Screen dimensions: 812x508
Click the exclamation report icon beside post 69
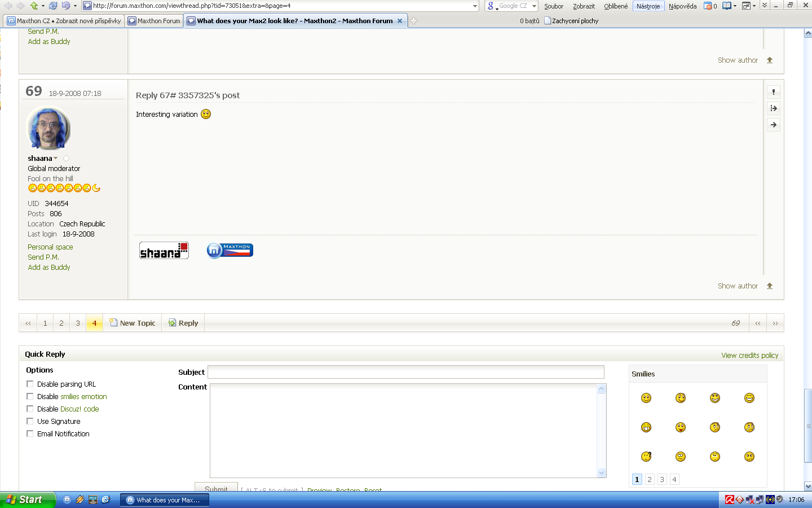773,91
